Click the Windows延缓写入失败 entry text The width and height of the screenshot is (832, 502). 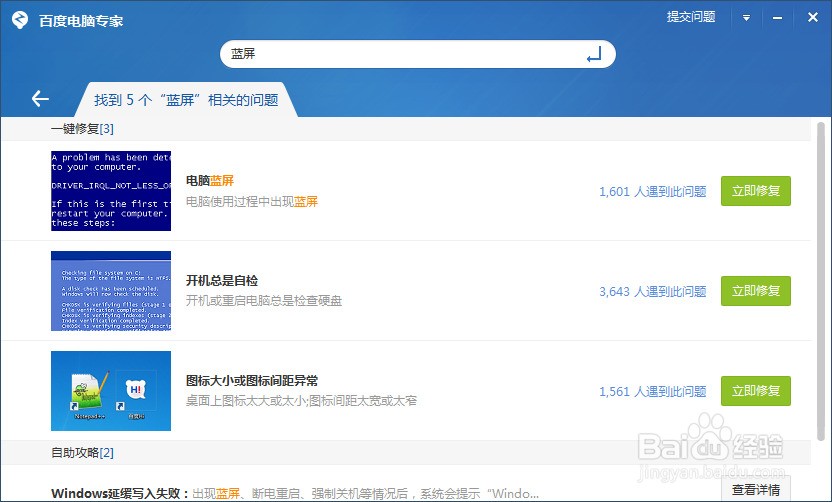tap(294, 494)
